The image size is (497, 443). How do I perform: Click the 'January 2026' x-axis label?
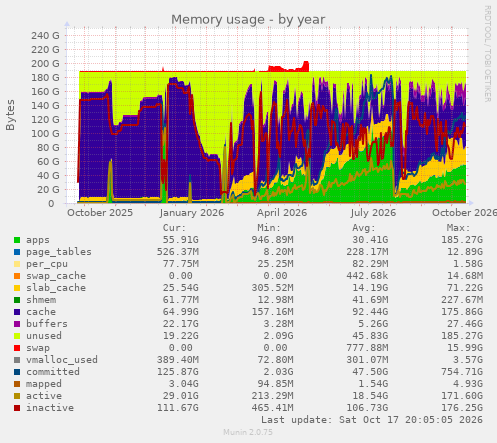click(x=192, y=213)
